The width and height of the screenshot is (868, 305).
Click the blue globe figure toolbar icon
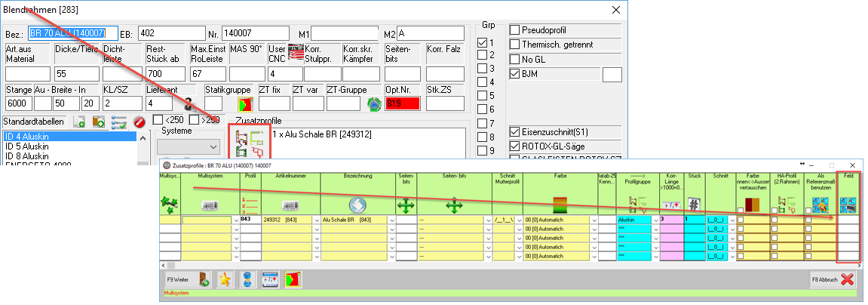coord(247,279)
